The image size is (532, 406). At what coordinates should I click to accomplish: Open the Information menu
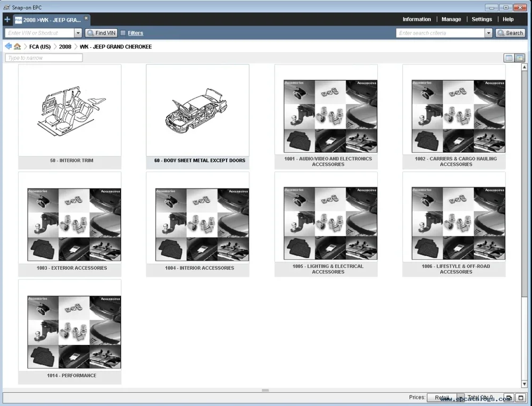coord(417,19)
